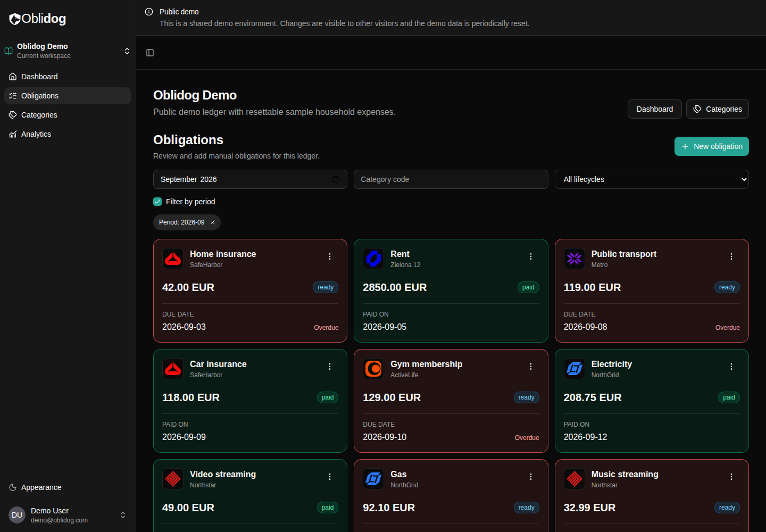Create a New obligation

click(x=712, y=146)
